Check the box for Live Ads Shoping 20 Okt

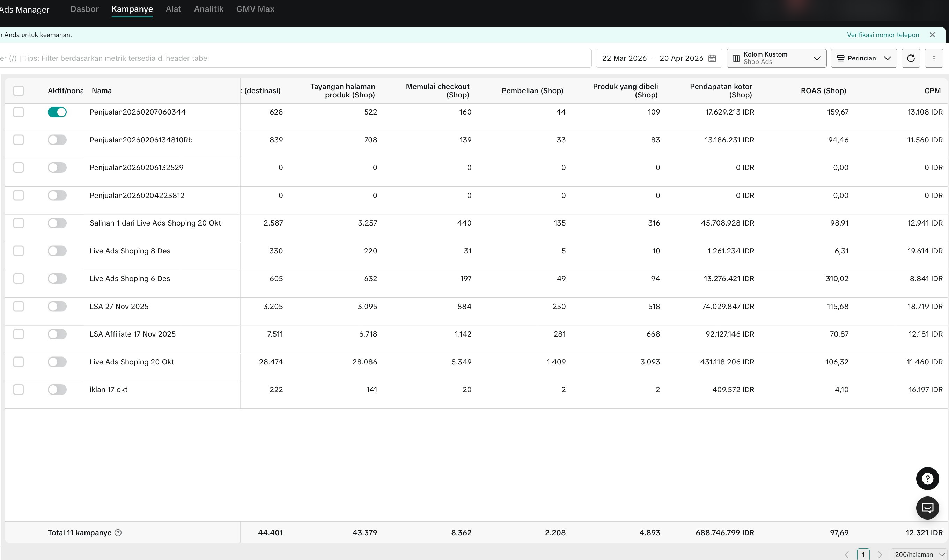coord(19,362)
